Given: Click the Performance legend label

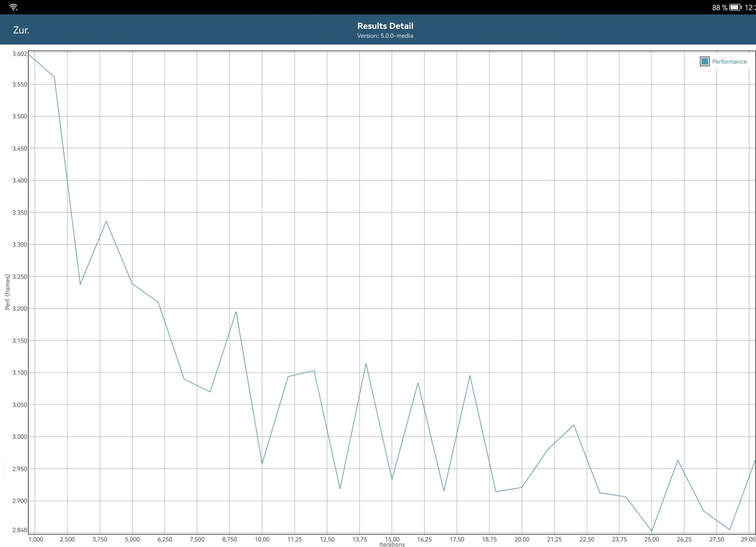Looking at the screenshot, I should click(729, 62).
